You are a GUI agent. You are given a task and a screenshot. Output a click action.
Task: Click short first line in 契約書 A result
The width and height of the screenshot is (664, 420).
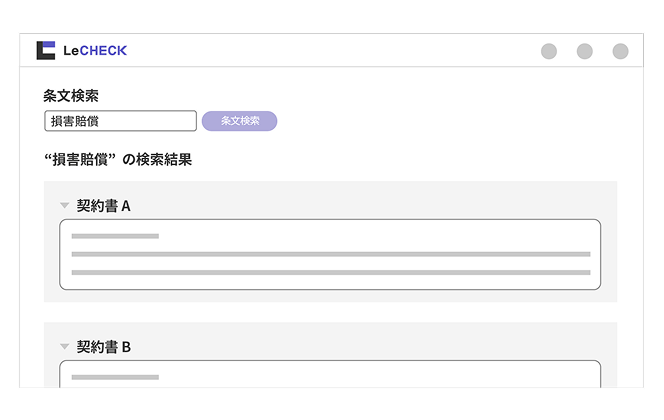coord(115,236)
